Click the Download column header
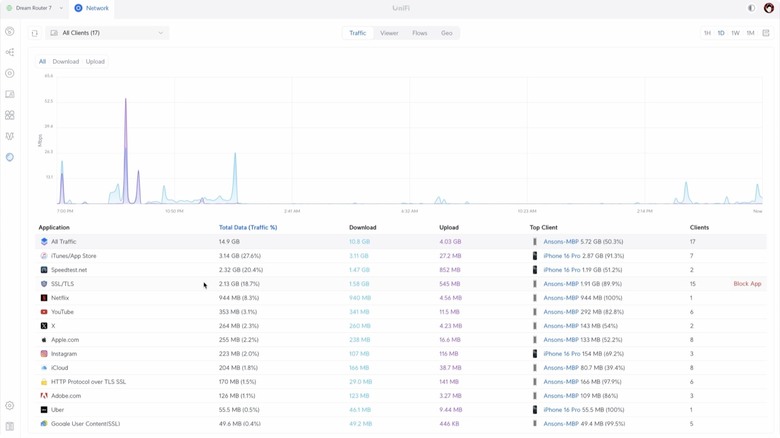 click(x=362, y=227)
